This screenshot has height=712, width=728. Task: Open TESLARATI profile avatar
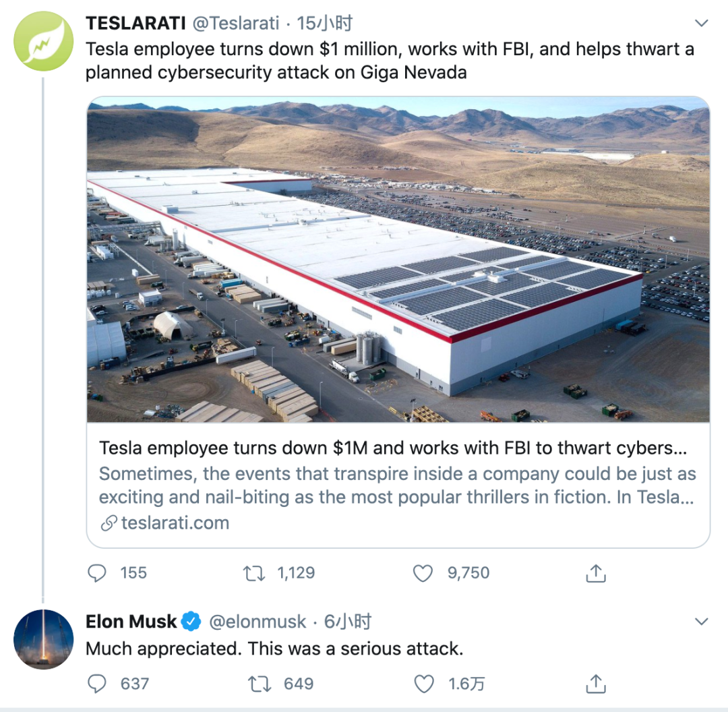pyautogui.click(x=44, y=41)
